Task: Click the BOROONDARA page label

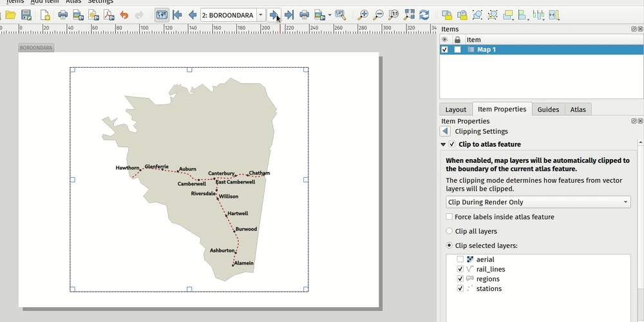Action: pos(36,48)
